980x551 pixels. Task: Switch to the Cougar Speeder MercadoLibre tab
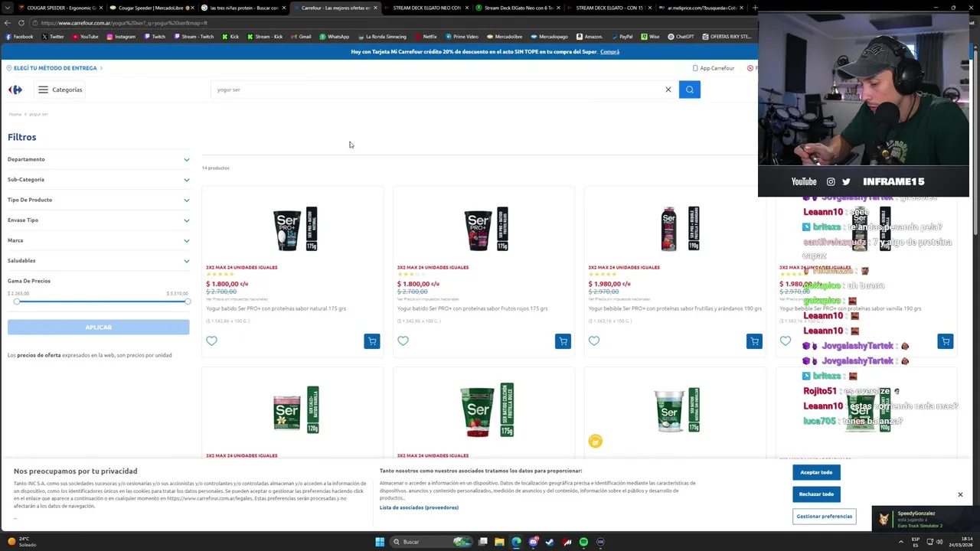pos(152,8)
